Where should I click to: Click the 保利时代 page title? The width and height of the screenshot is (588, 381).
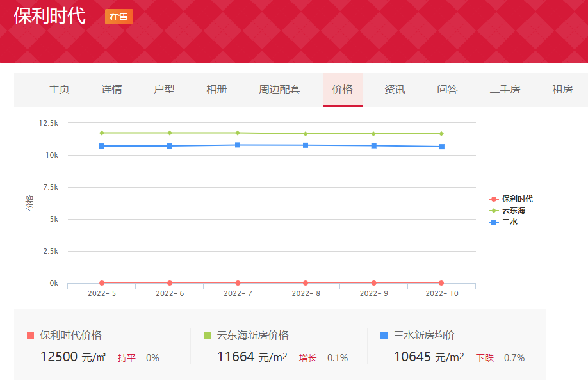49,16
